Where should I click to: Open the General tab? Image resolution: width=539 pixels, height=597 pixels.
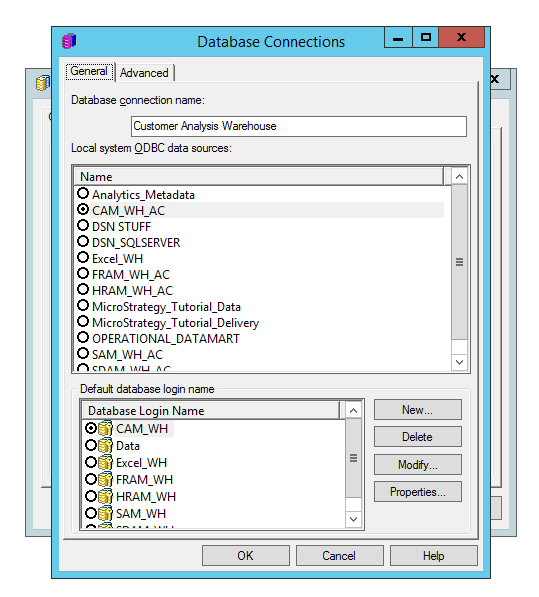89,72
